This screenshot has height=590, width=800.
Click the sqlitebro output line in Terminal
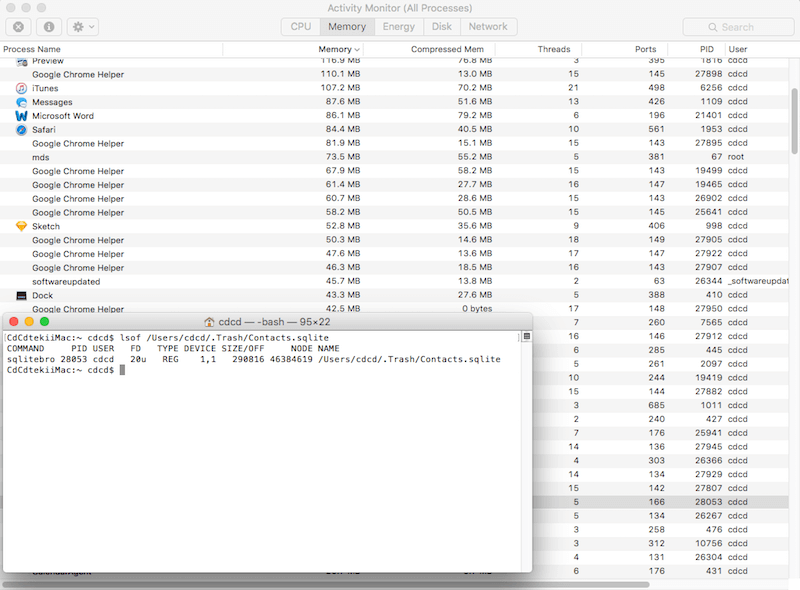click(x=254, y=359)
